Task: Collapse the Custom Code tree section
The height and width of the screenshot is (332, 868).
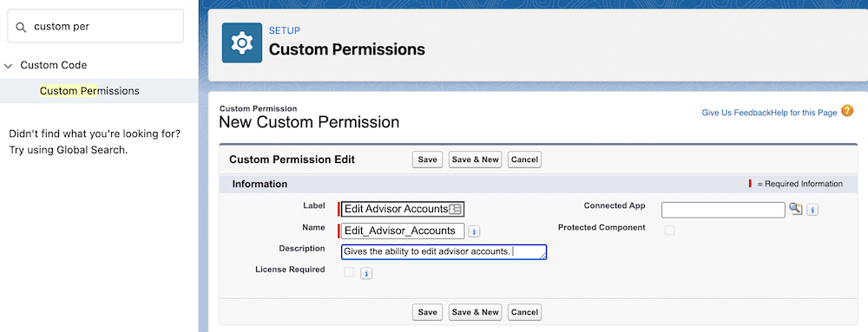Action: (8, 66)
